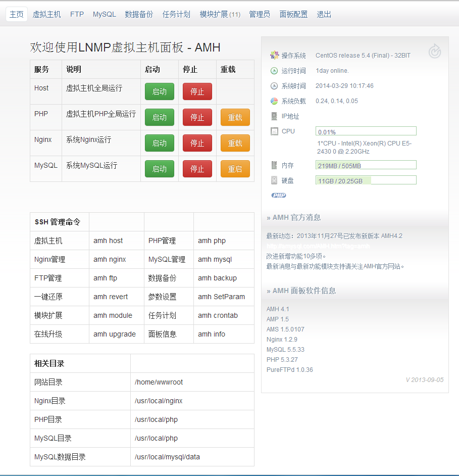Click the CPU chip icon
Image resolution: width=459 pixels, height=476 pixels.
point(274,131)
